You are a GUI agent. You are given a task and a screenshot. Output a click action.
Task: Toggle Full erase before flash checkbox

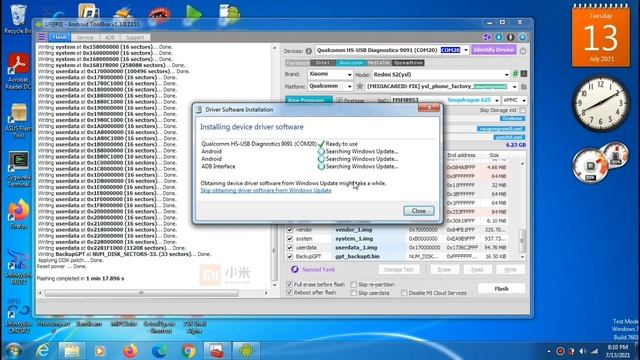(289, 284)
